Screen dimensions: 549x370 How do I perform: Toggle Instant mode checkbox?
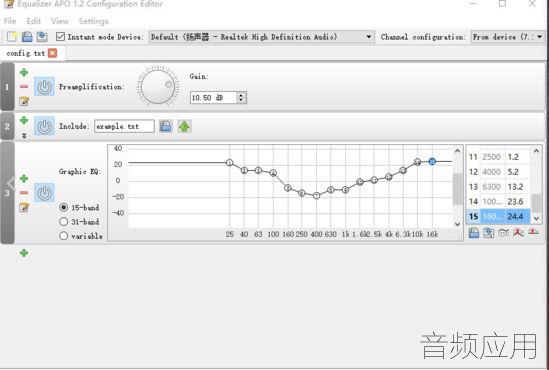[x=60, y=36]
